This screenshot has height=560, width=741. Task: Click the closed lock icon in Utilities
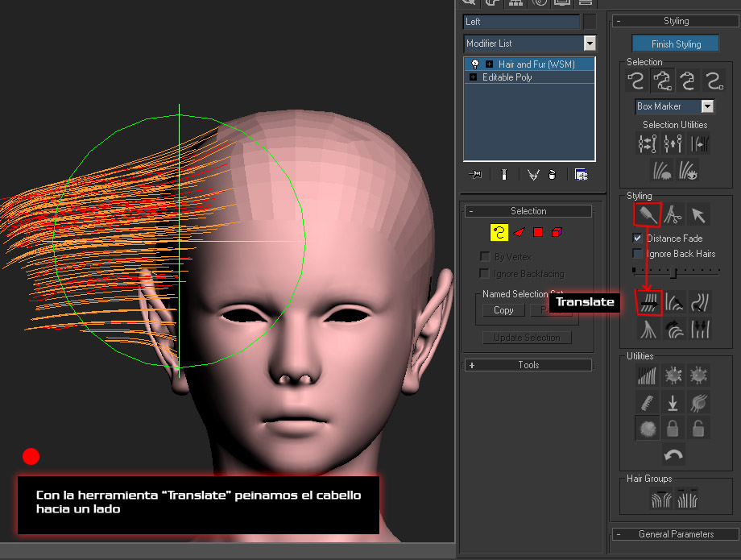point(673,428)
